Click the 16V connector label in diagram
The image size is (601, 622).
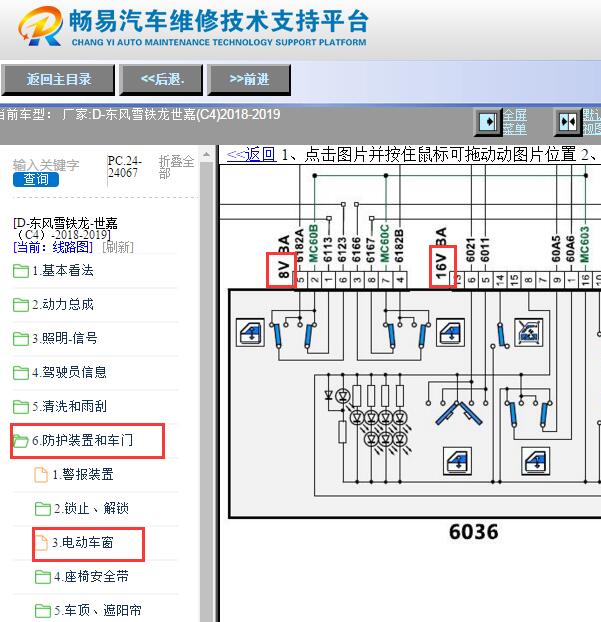pos(442,267)
